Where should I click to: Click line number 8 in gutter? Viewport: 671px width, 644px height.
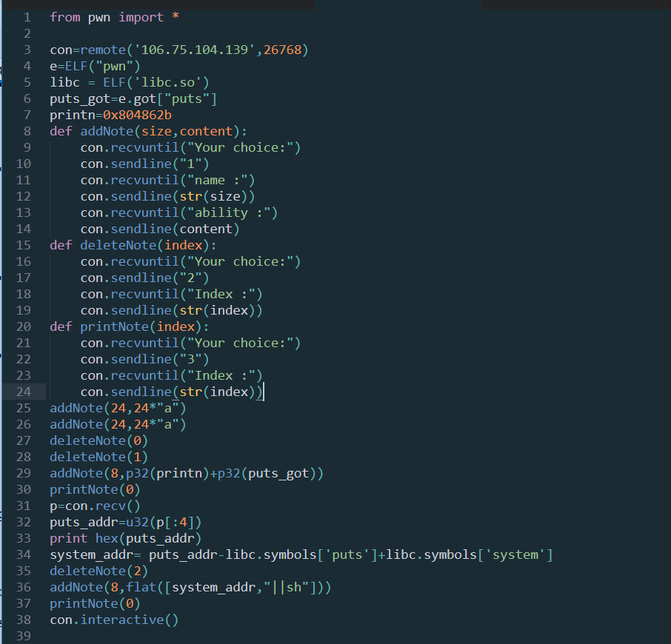pyautogui.click(x=27, y=131)
